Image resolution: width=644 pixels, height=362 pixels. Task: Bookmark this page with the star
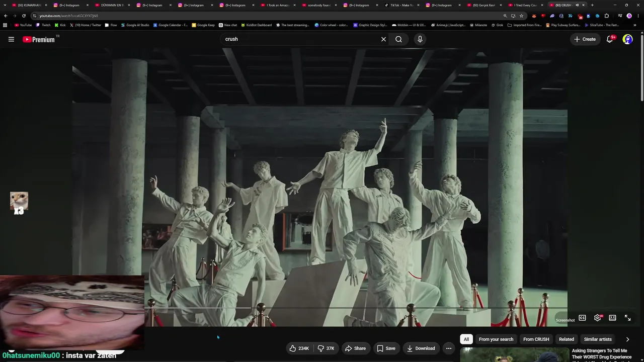(521, 16)
